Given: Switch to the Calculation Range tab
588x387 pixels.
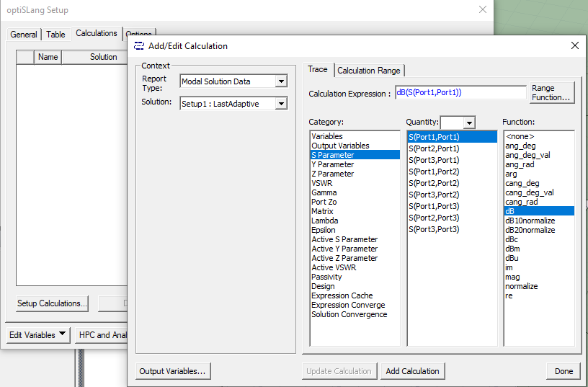Looking at the screenshot, I should point(368,71).
